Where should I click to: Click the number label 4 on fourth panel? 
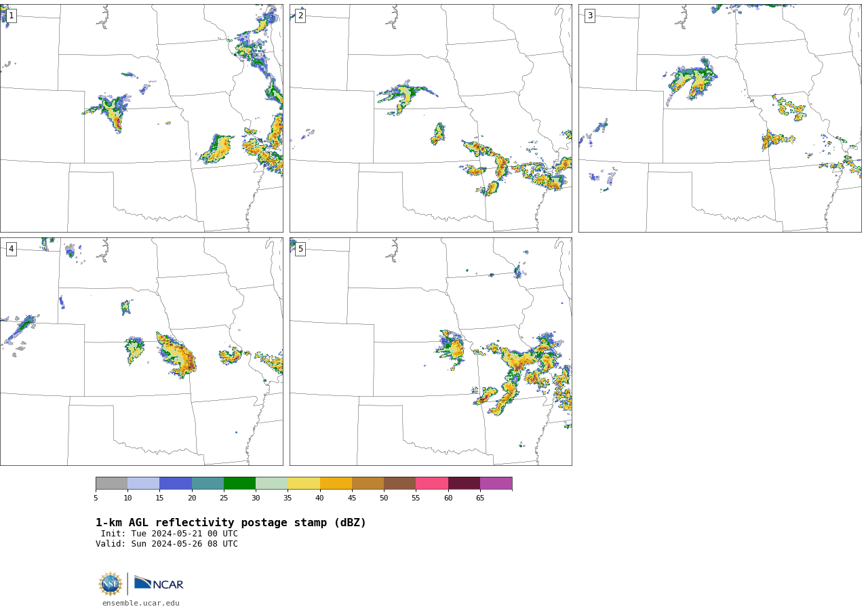tap(11, 249)
